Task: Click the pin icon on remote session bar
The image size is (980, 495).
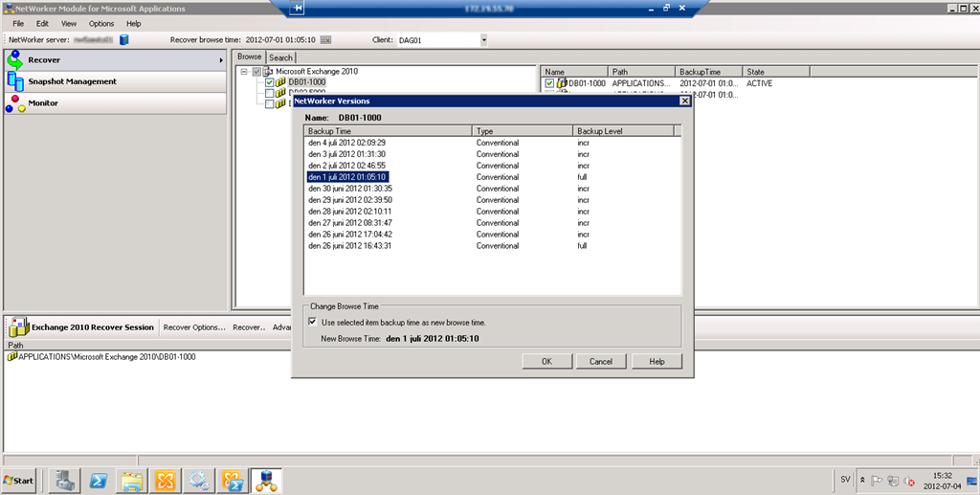Action: (x=297, y=8)
